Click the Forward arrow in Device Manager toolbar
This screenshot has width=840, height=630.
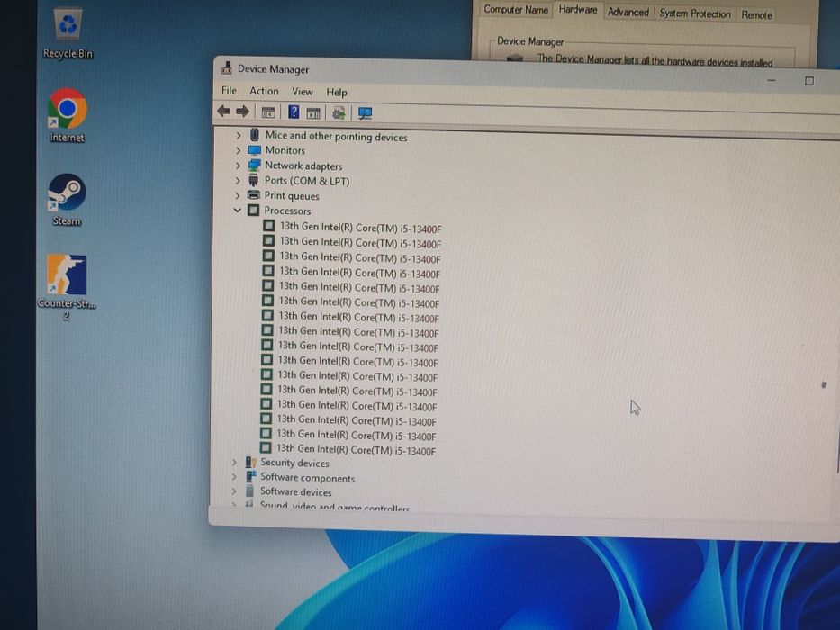243,112
